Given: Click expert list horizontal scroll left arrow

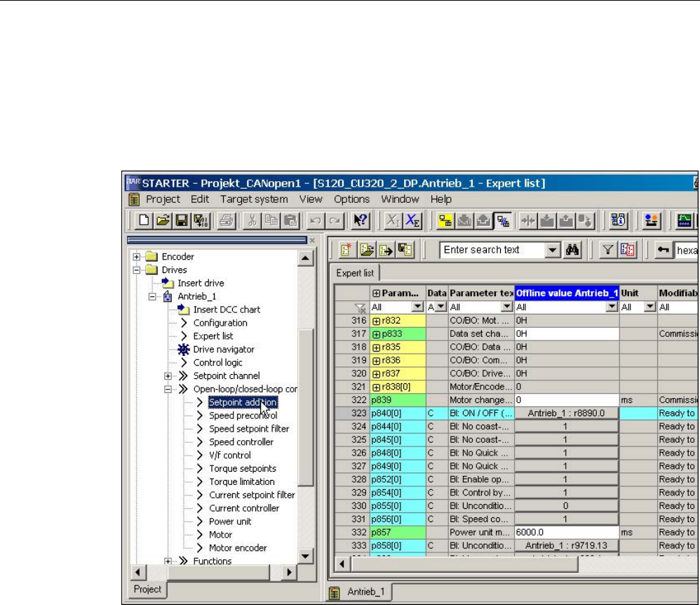Looking at the screenshot, I should [x=342, y=564].
